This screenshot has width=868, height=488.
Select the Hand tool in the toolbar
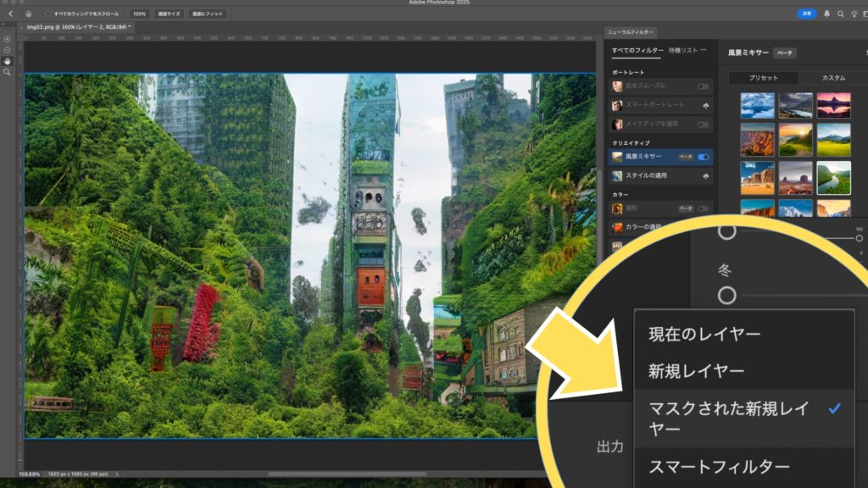(x=7, y=61)
